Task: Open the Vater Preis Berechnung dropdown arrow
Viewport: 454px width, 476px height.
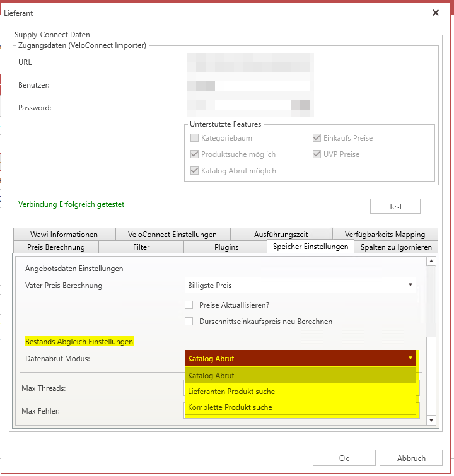Action: (410, 285)
